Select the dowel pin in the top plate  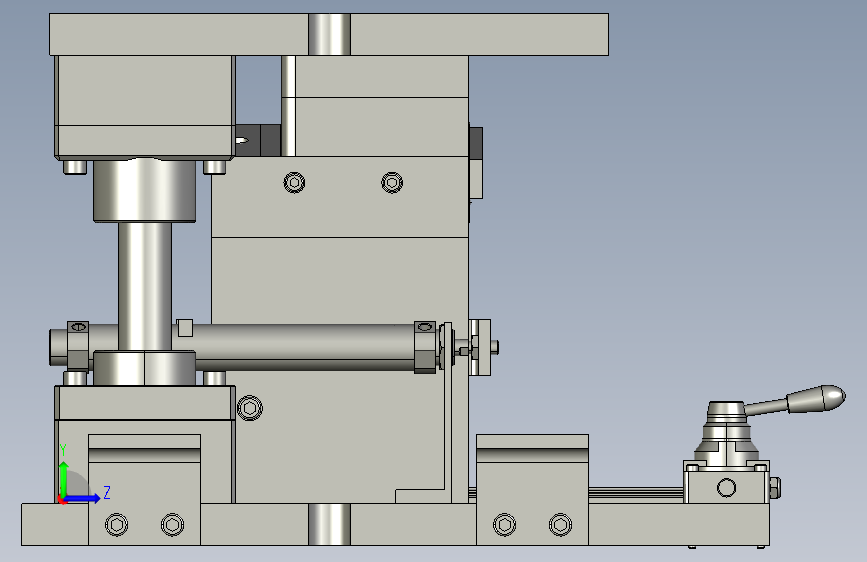[329, 34]
